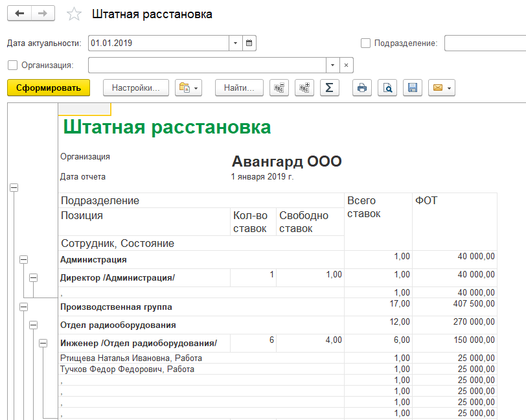This screenshot has height=420, width=526.
Task: Open the report variants dropdown menu
Action: click(189, 87)
